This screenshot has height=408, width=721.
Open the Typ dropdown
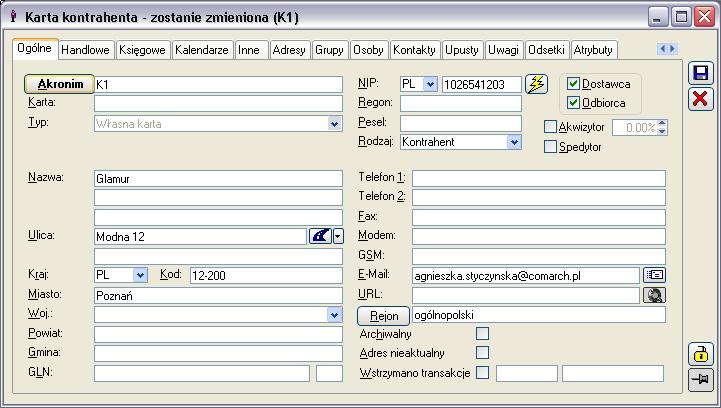tap(334, 124)
